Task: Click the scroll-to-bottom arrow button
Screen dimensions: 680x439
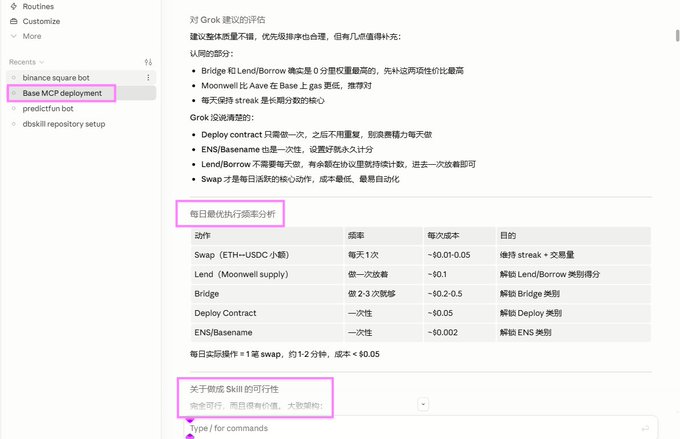Action: 423,404
